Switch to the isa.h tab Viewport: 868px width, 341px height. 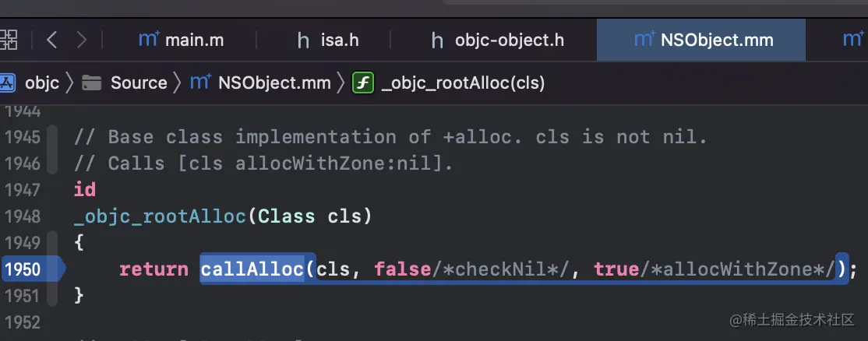point(328,40)
